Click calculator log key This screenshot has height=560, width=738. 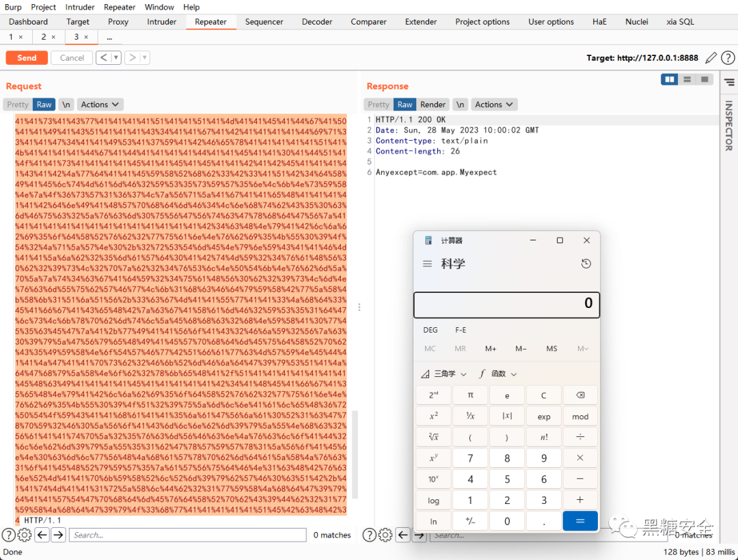[x=433, y=501]
